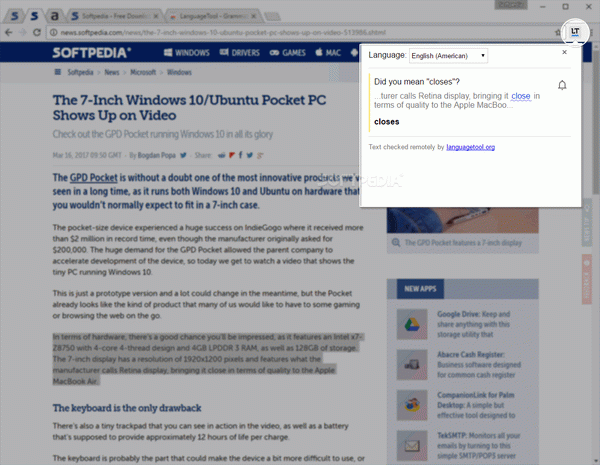Image resolution: width=600 pixels, height=465 pixels.
Task: Click the GPD Pocket article photo
Action: tap(462, 220)
